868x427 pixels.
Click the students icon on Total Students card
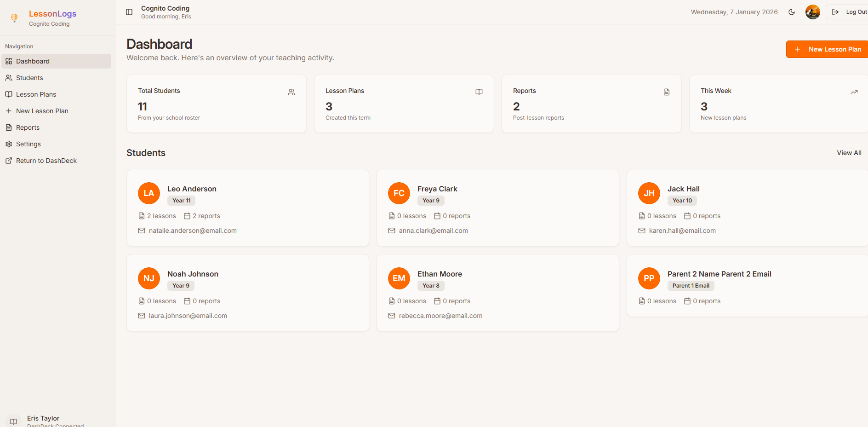coord(291,92)
